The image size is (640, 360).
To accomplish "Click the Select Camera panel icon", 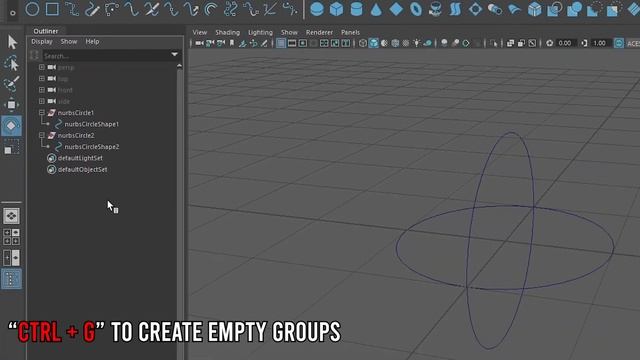I will (x=199, y=43).
